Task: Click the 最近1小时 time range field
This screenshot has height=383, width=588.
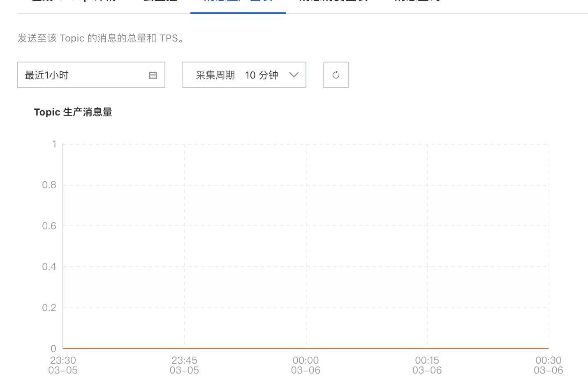Action: [x=82, y=75]
